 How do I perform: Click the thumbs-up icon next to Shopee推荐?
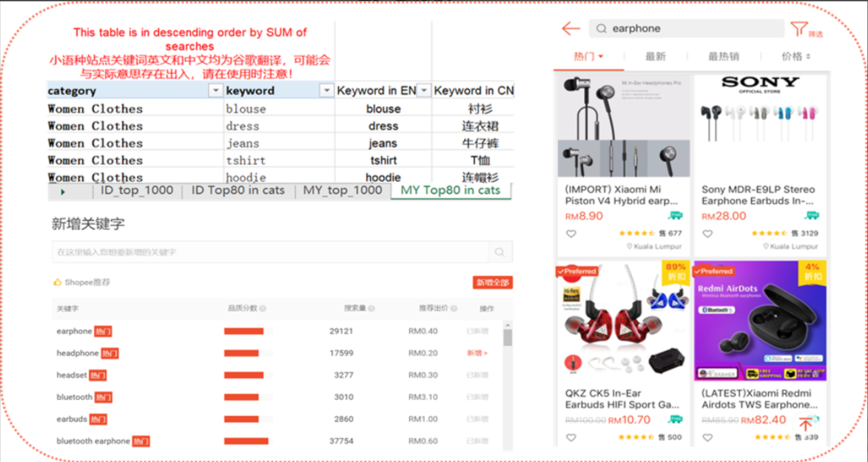pyautogui.click(x=58, y=282)
